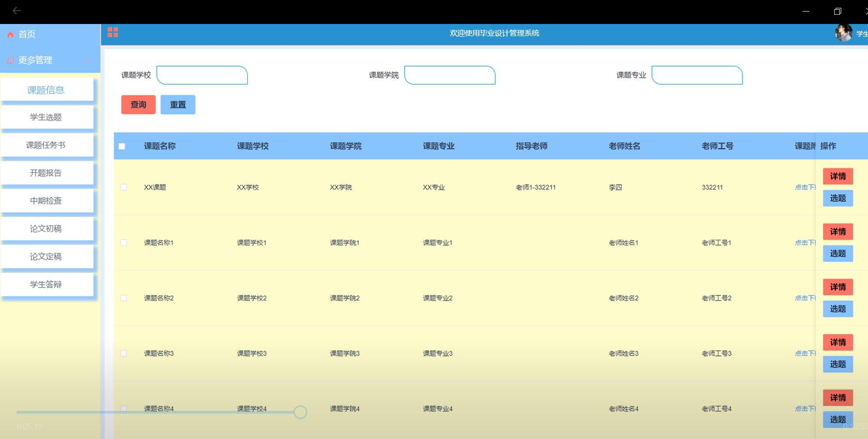
Task: Click 选题 button for XX课题 row
Action: [x=838, y=198]
